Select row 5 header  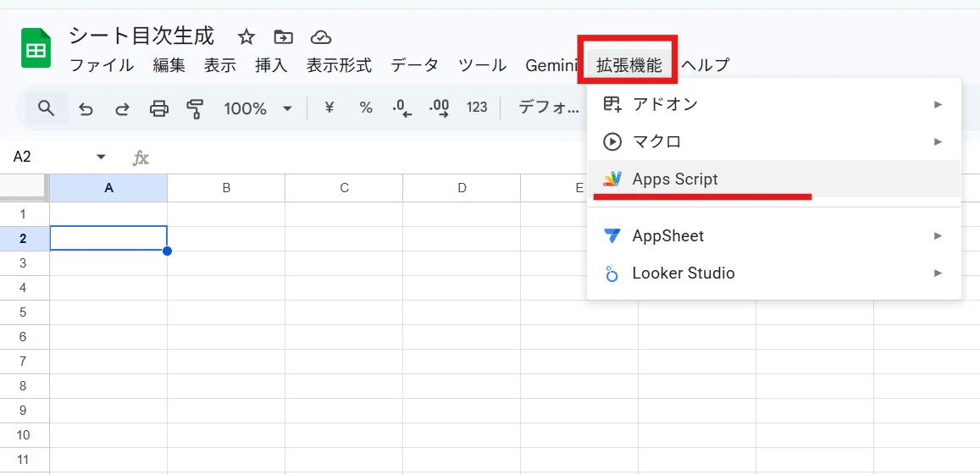tap(24, 312)
